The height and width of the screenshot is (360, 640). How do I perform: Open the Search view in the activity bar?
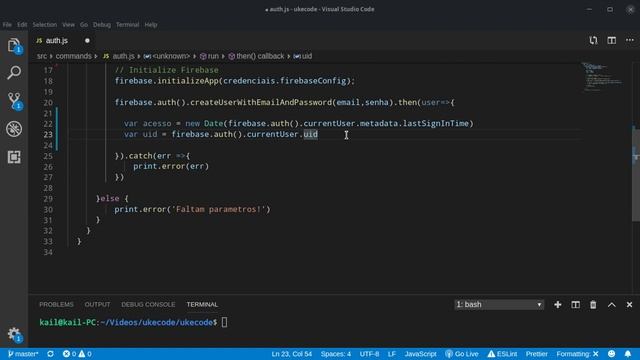pos(14,73)
